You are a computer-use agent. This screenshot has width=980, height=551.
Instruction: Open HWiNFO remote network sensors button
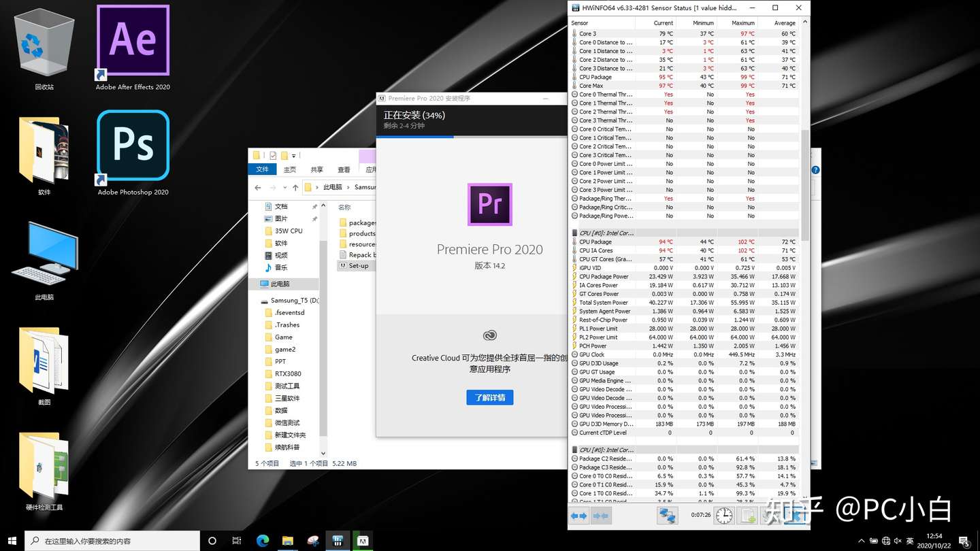click(667, 516)
